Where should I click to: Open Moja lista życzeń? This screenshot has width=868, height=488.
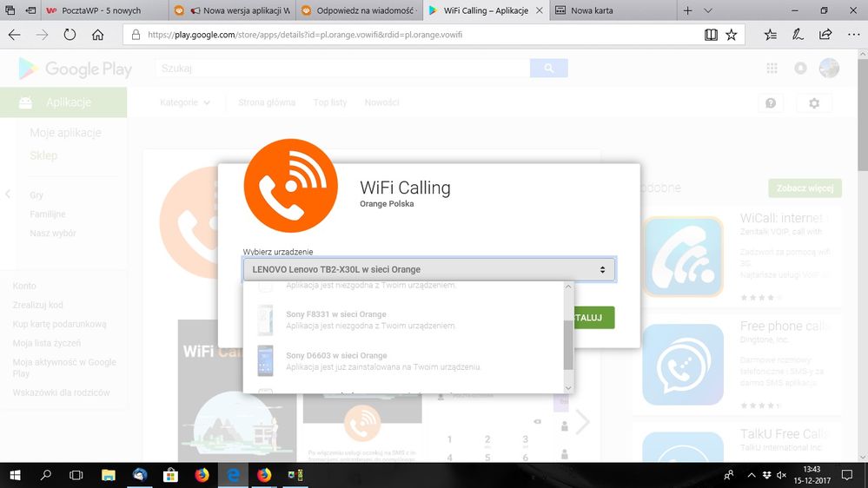point(47,343)
